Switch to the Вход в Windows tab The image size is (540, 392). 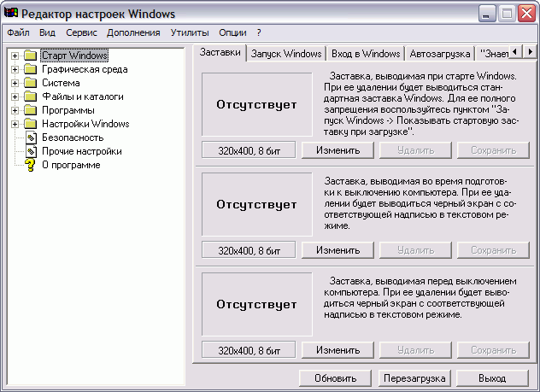pyautogui.click(x=366, y=54)
